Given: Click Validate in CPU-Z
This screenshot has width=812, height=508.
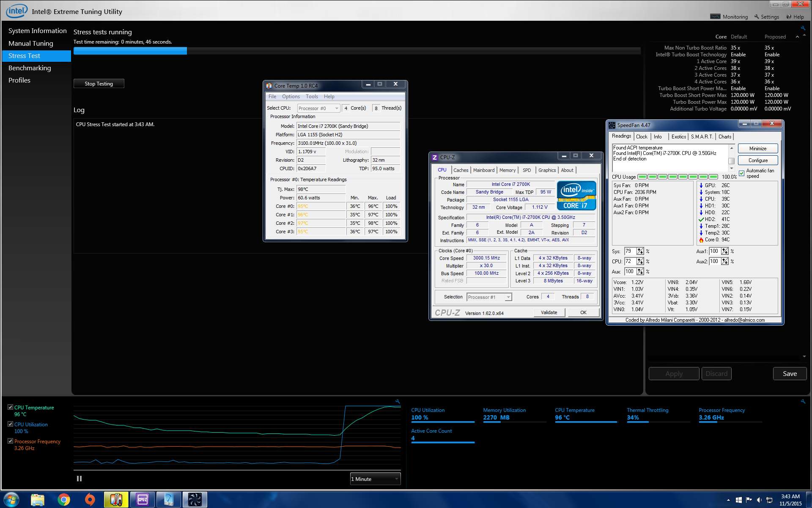Looking at the screenshot, I should [549, 312].
